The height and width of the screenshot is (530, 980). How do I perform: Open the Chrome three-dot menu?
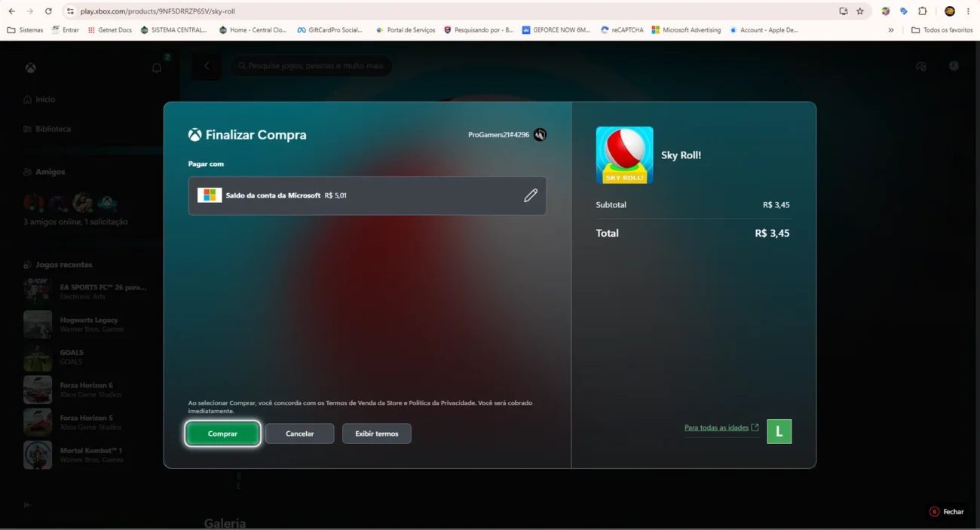[x=968, y=11]
